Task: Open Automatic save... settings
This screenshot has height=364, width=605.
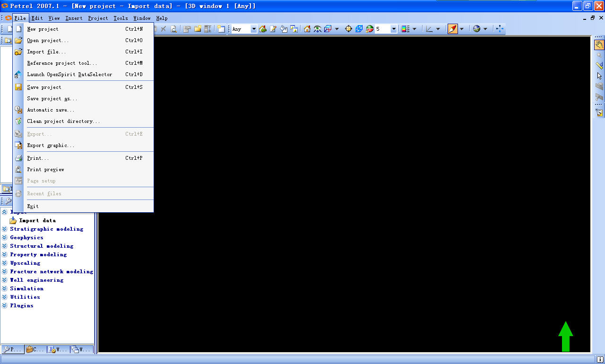Action: click(x=83, y=110)
